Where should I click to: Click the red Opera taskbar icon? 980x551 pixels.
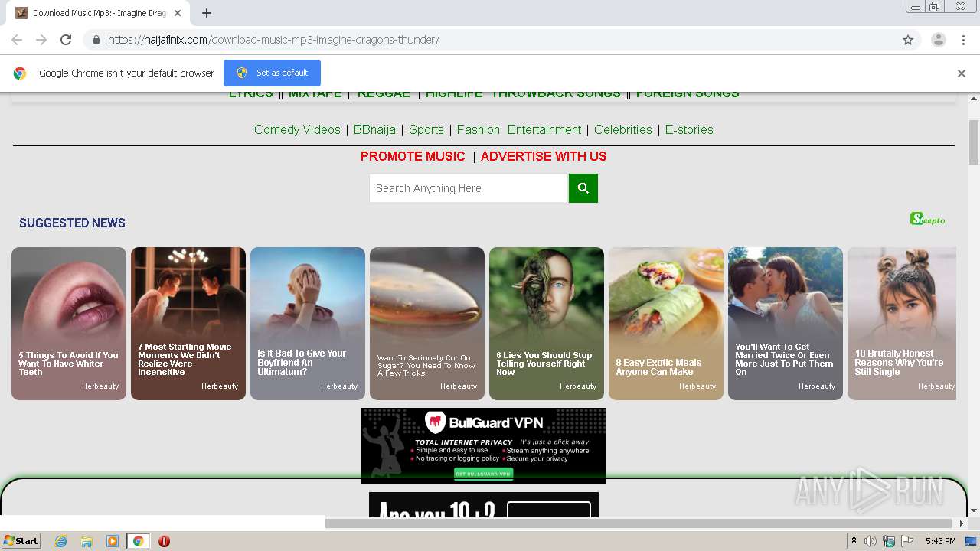click(x=164, y=541)
